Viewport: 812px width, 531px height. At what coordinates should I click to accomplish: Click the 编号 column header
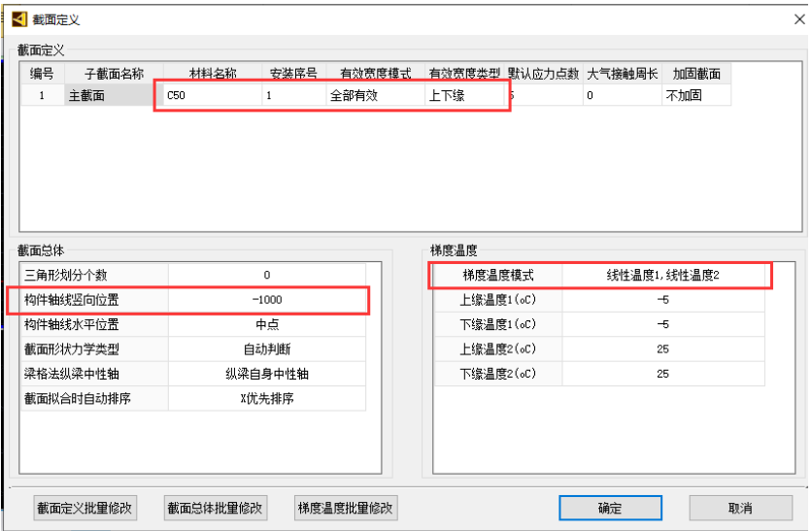coord(42,74)
